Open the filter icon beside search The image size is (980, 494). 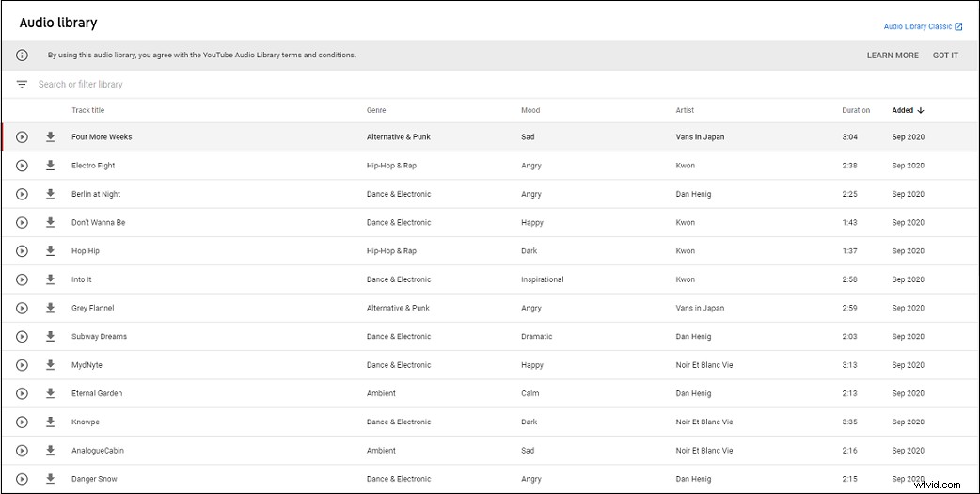[x=22, y=85]
